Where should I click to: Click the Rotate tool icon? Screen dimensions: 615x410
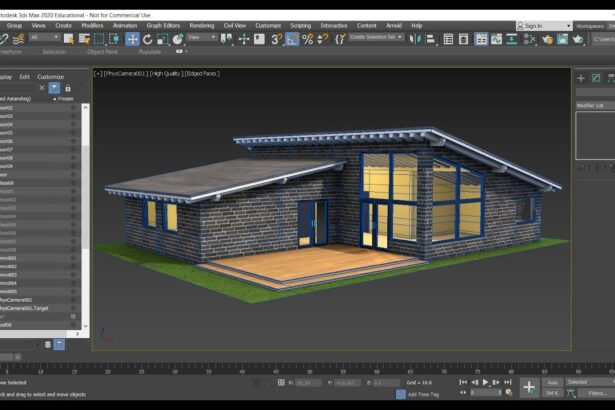[148, 39]
